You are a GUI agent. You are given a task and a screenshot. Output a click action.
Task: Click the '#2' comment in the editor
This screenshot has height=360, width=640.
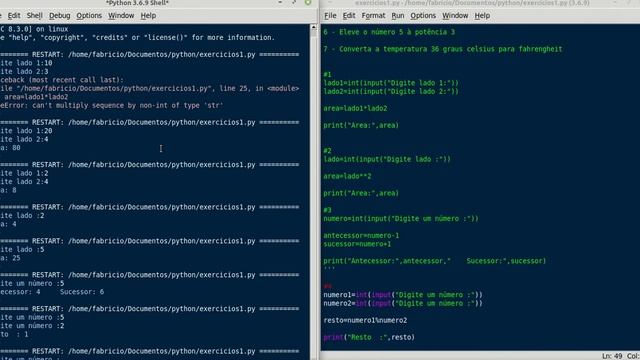point(327,151)
